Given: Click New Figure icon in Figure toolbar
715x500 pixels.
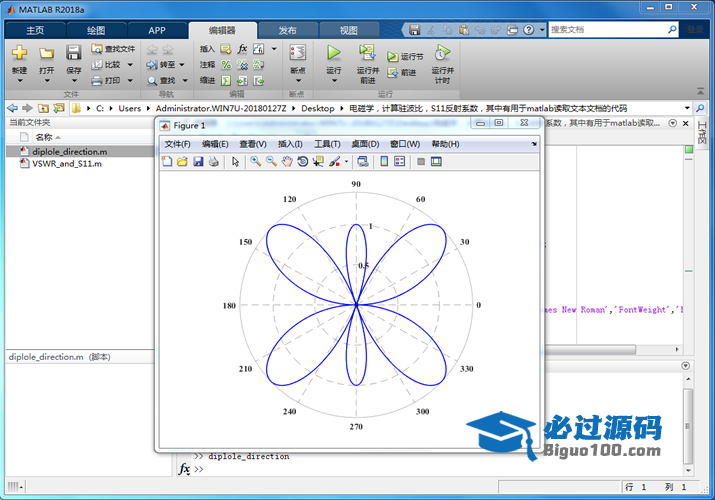Looking at the screenshot, I should (x=167, y=161).
